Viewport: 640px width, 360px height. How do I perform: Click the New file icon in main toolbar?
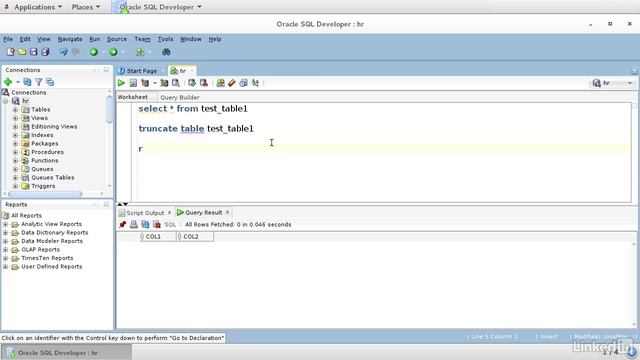[11, 52]
